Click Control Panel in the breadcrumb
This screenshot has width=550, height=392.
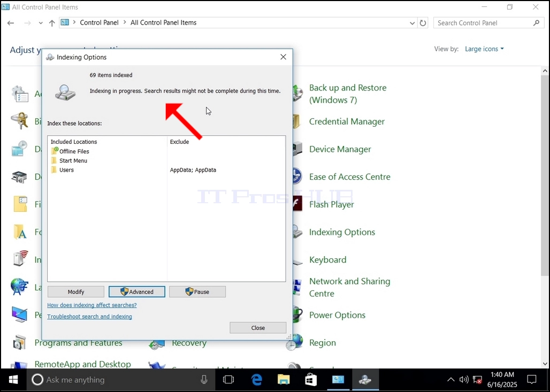point(100,22)
